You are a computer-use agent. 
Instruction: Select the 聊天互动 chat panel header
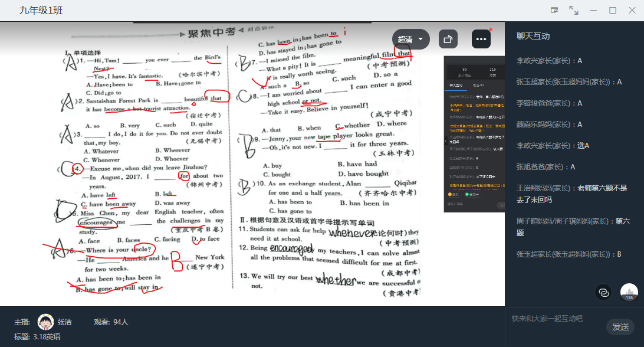tap(533, 36)
